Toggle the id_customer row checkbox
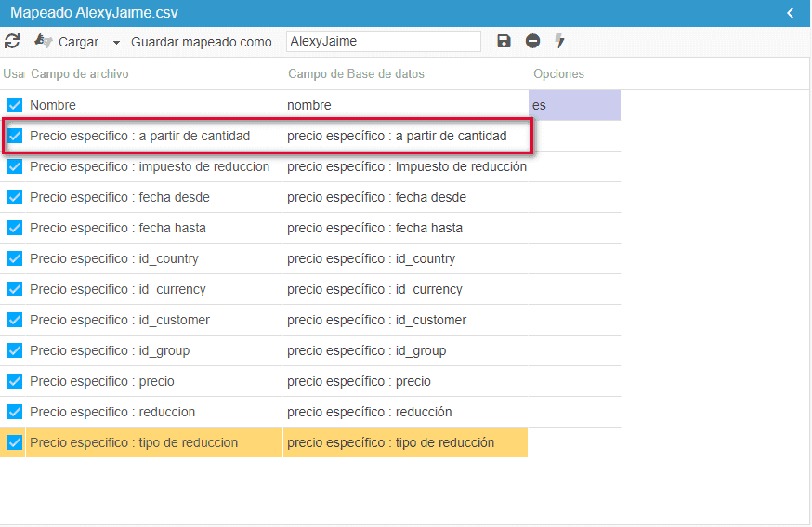Image resolution: width=812 pixels, height=527 pixels. click(x=15, y=320)
